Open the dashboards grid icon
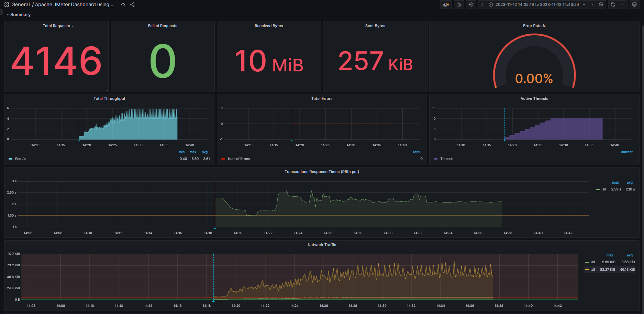644x314 pixels. (x=7, y=4)
